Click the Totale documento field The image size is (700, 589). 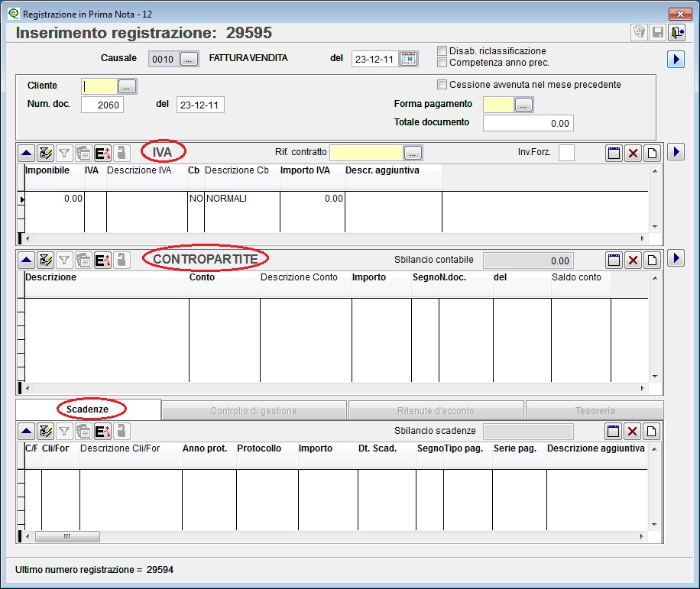(x=528, y=123)
